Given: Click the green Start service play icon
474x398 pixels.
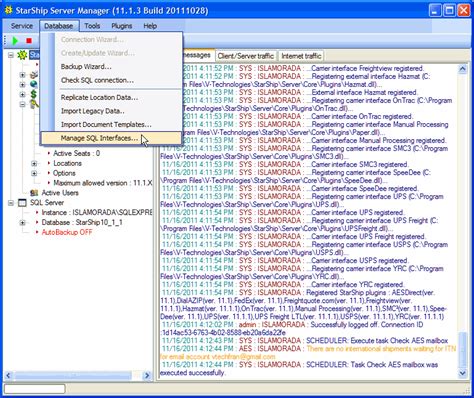Looking at the screenshot, I should 15,41.
